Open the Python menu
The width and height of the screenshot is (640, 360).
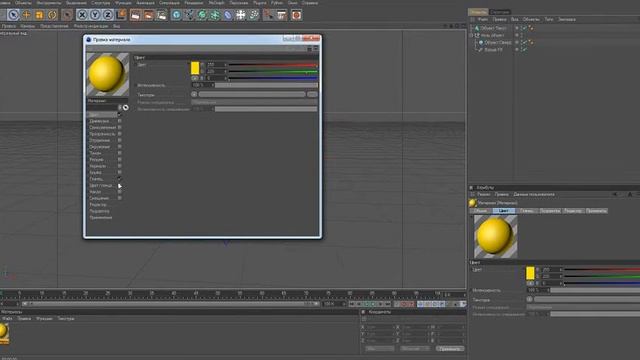(x=277, y=3)
